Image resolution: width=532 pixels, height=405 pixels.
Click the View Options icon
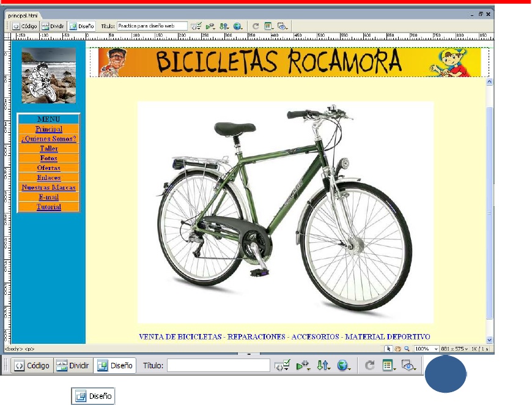click(268, 24)
